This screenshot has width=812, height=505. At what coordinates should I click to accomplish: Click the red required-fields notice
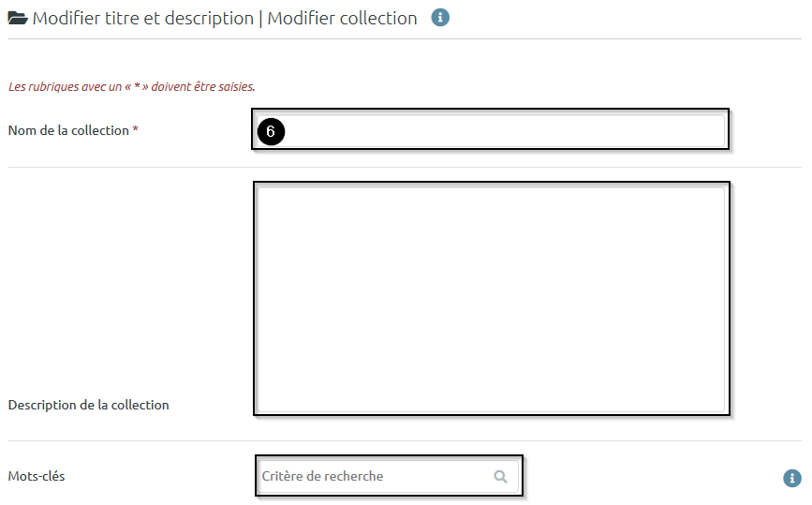131,86
